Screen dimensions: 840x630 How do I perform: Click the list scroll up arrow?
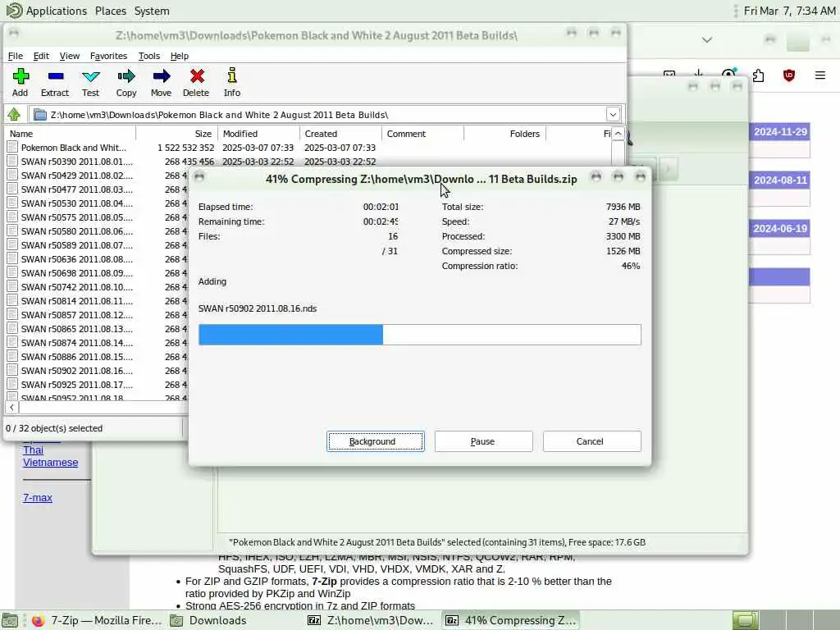coord(618,134)
